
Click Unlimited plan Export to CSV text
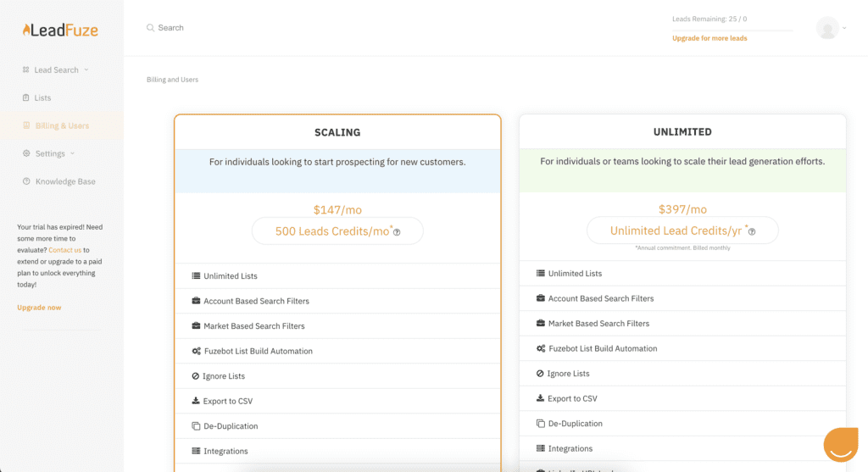pos(572,398)
